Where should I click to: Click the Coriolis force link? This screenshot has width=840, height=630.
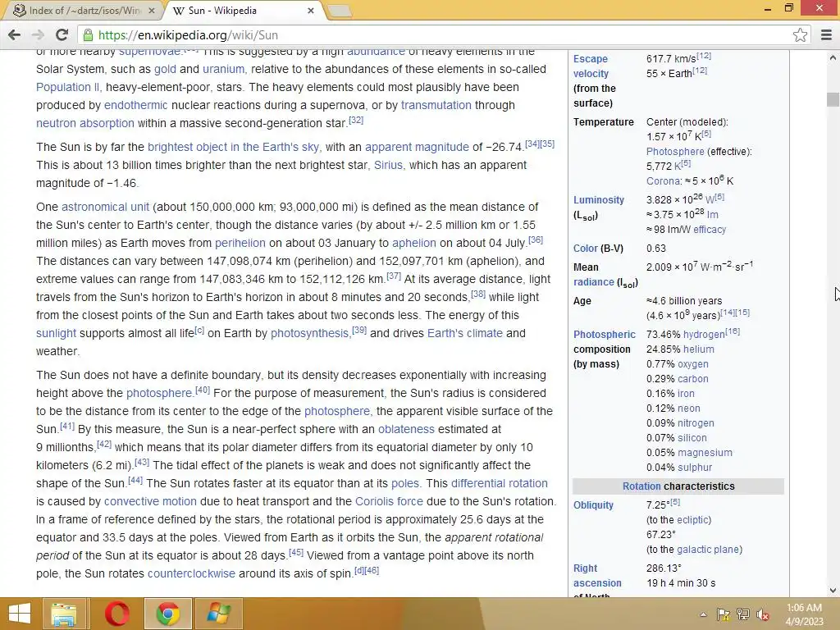click(389, 501)
